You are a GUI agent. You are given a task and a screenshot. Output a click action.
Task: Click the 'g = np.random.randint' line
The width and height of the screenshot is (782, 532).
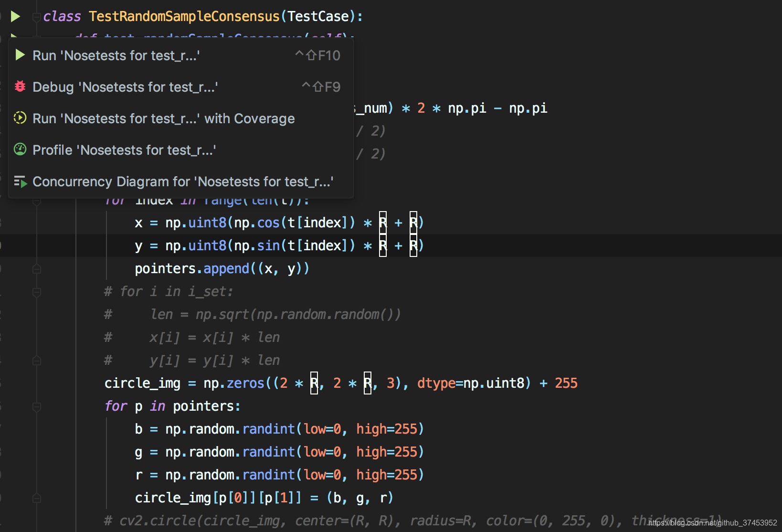pos(279,452)
